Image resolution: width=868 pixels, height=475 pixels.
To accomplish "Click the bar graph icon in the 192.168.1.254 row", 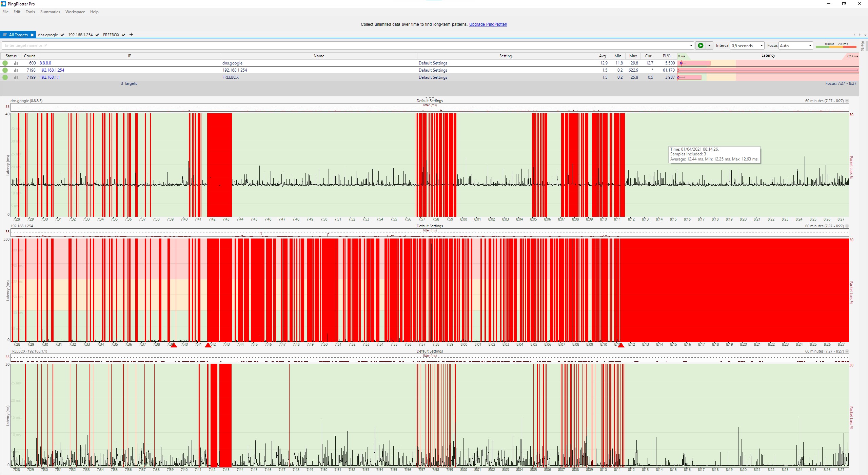I will pyautogui.click(x=16, y=70).
